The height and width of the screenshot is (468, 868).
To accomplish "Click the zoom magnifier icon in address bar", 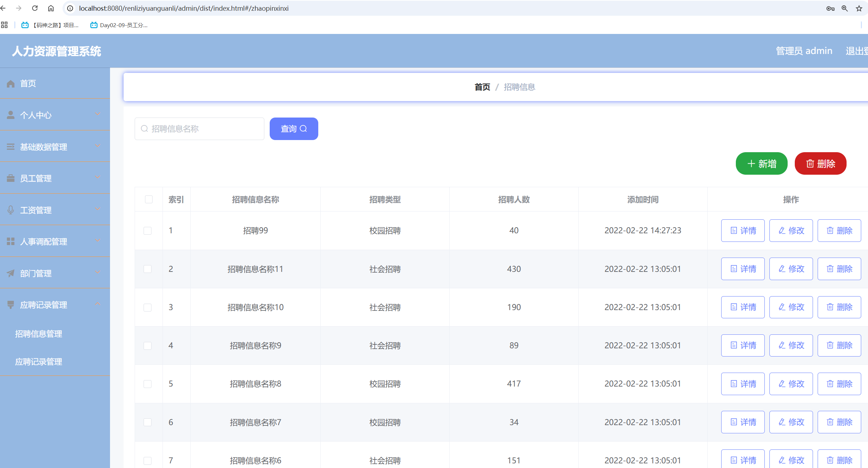I will [x=844, y=8].
